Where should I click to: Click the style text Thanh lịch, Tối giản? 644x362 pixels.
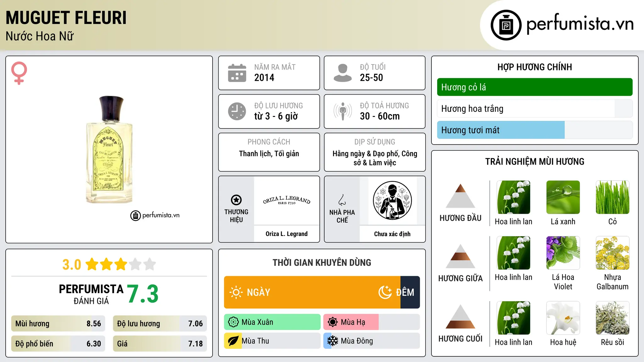coord(269,154)
